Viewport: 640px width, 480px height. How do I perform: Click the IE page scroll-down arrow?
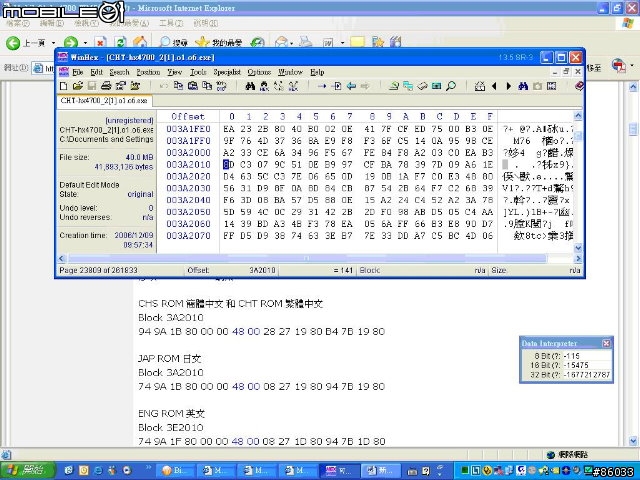point(633,441)
